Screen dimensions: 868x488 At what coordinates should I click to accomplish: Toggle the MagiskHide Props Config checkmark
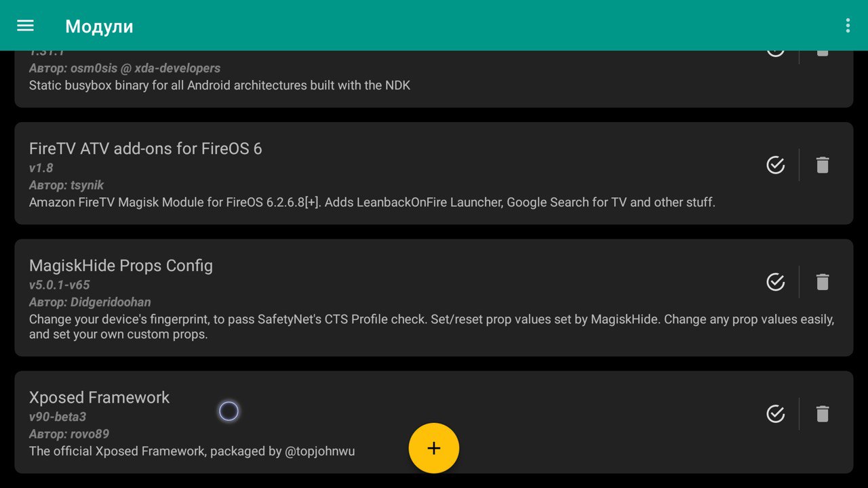[x=775, y=282]
